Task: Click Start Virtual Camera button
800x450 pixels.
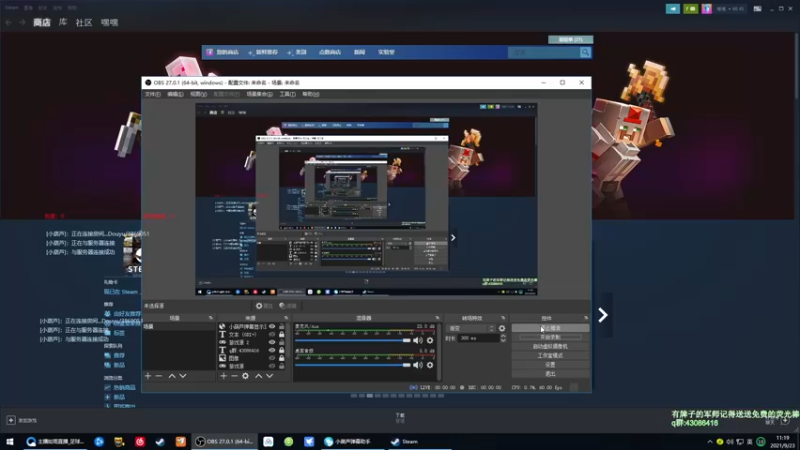Action: pyautogui.click(x=551, y=346)
